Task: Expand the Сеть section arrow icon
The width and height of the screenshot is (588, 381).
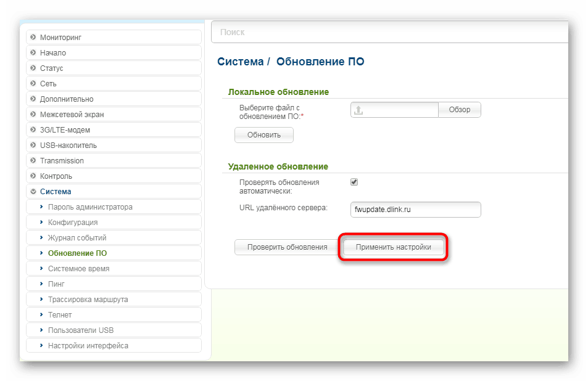Action: click(x=33, y=83)
